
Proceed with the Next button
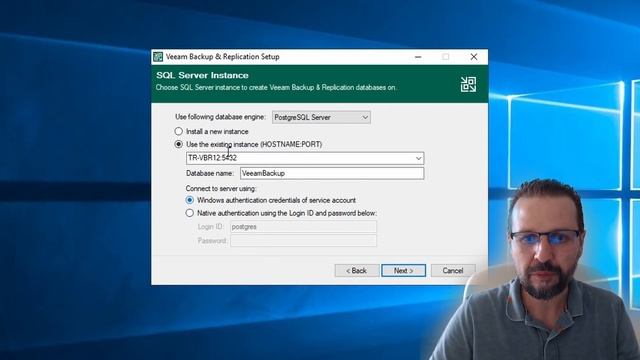click(x=404, y=271)
